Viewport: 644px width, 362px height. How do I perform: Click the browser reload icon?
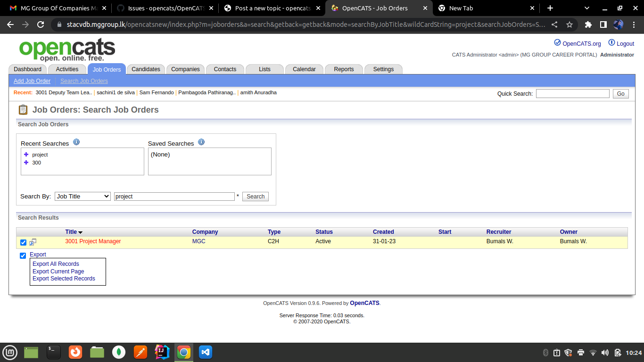41,25
